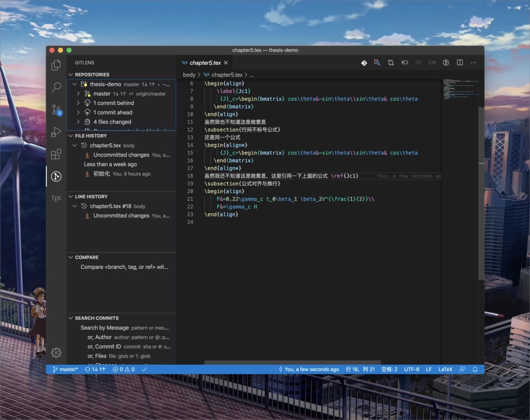This screenshot has height=420, width=530.
Task: Collapse the REPOSITORIES section
Action: 71,74
